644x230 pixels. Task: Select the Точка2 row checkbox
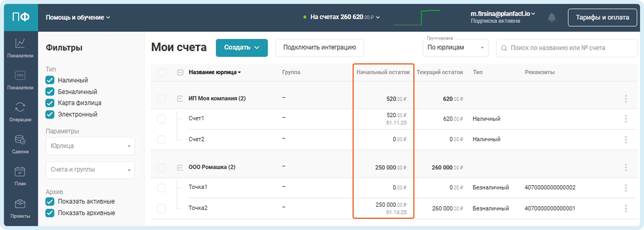161,208
